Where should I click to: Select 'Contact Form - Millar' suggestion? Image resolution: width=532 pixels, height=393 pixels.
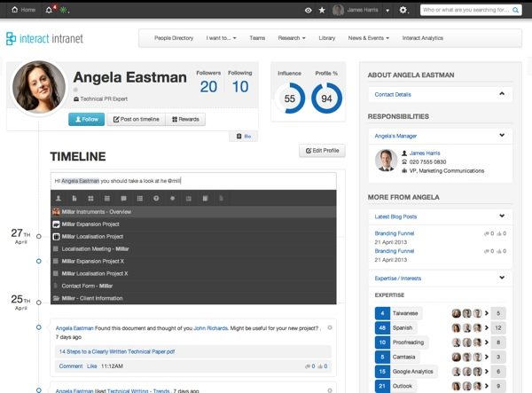(193, 286)
